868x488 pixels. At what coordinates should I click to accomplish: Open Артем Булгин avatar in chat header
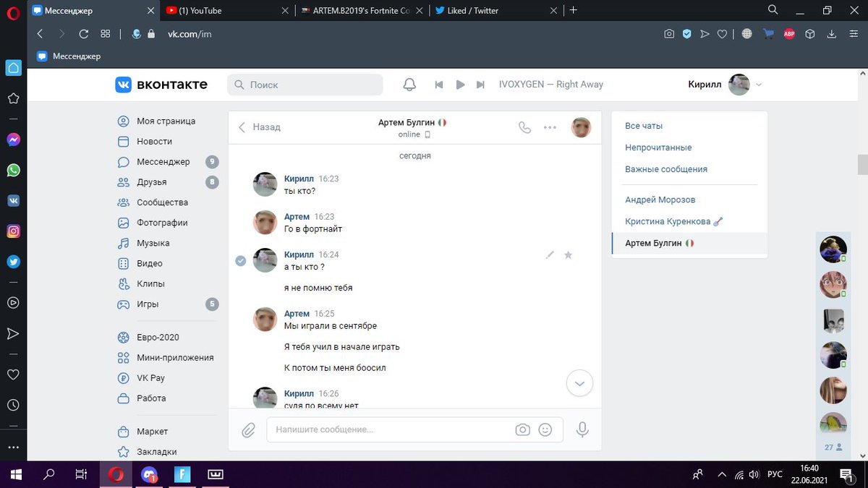coord(581,127)
